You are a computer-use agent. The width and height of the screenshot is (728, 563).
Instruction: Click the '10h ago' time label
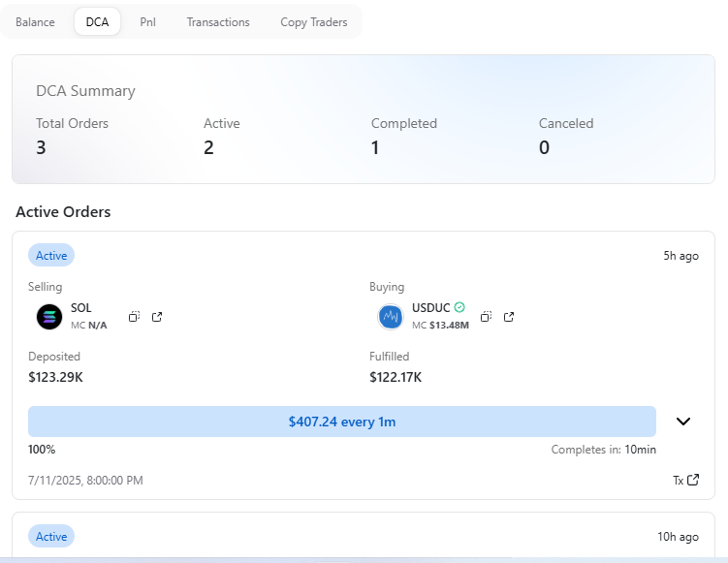pos(678,537)
